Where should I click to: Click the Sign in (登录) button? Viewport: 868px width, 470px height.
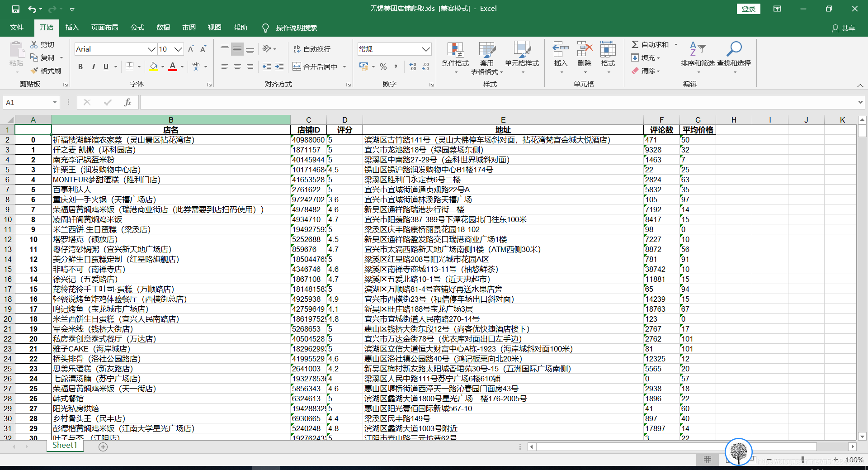pyautogui.click(x=748, y=9)
